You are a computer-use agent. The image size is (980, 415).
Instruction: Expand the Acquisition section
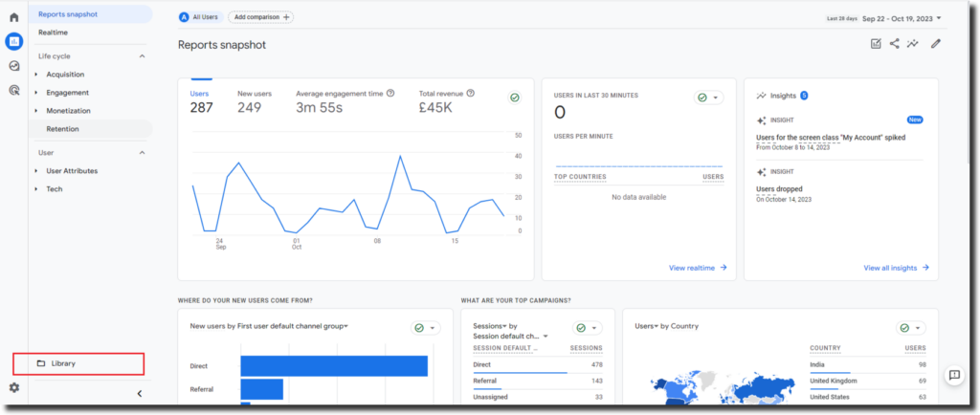coord(65,75)
